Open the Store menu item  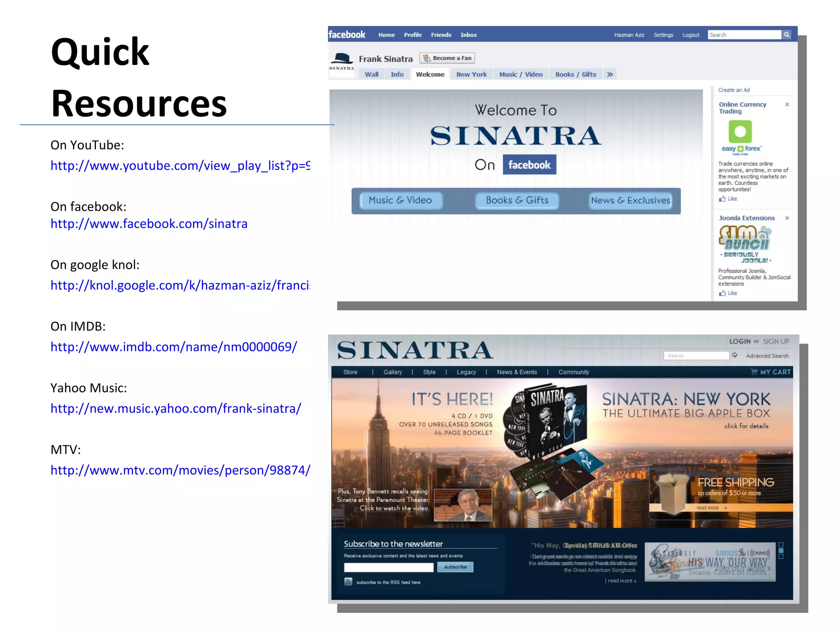pos(350,372)
